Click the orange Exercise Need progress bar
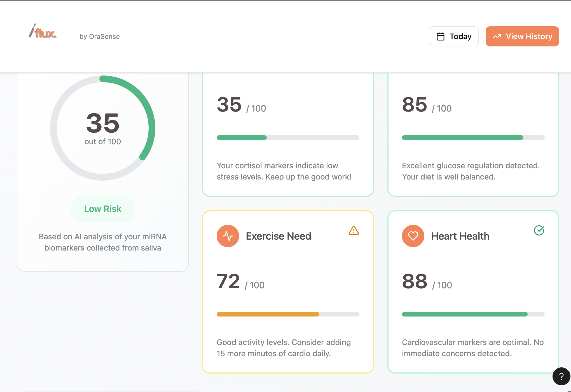Screen dimensions: 571x392 pyautogui.click(x=288, y=314)
